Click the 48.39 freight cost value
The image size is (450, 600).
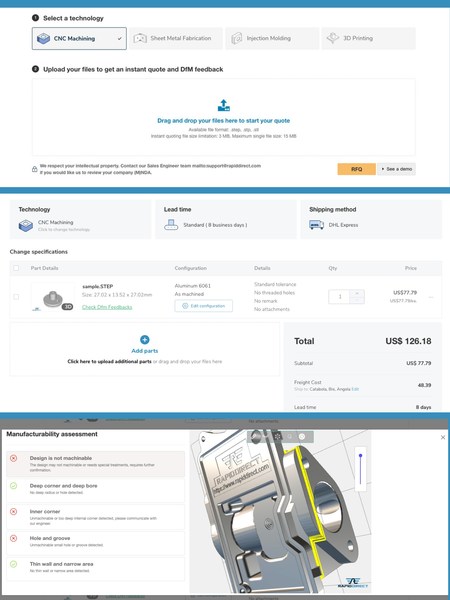pyautogui.click(x=424, y=385)
